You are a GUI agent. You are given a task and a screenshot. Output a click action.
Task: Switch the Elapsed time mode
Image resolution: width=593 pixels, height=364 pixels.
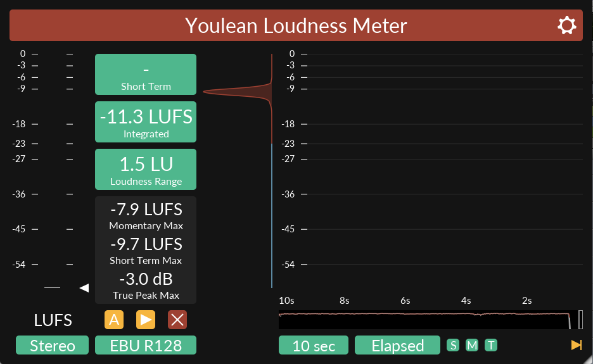[397, 345]
